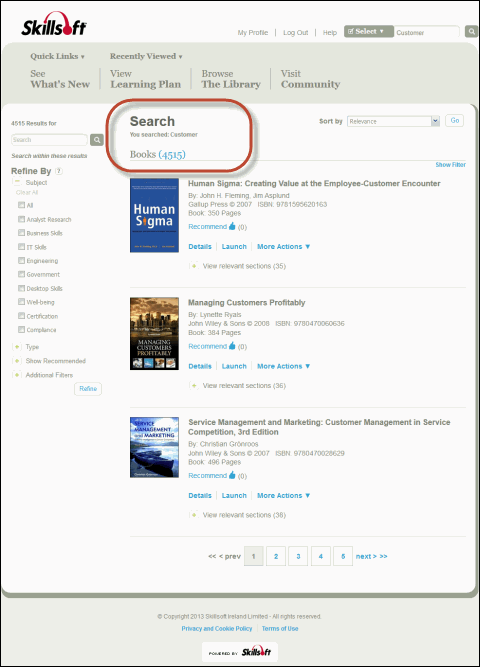Click Managing Customers Profitably cover thumbnail

[154, 334]
